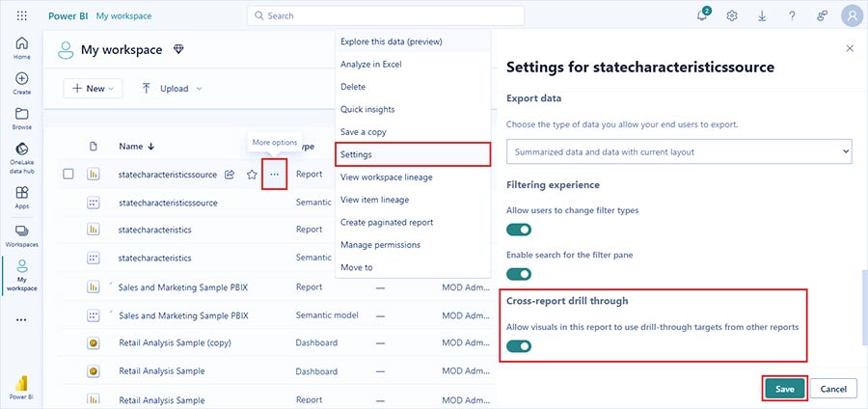Cancel the settings changes

coord(833,389)
